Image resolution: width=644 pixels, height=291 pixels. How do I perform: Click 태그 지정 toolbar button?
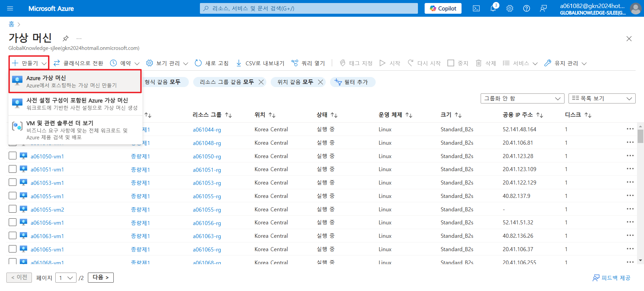click(356, 63)
